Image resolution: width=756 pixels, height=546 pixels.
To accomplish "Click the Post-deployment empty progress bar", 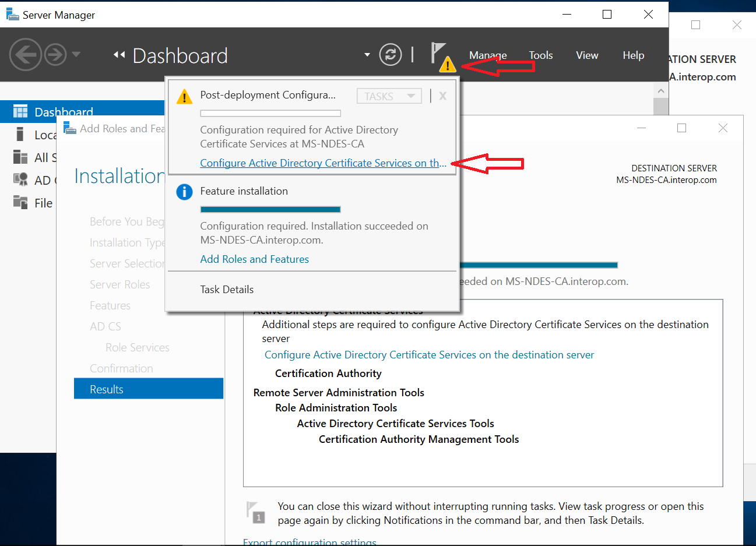I will tap(270, 113).
